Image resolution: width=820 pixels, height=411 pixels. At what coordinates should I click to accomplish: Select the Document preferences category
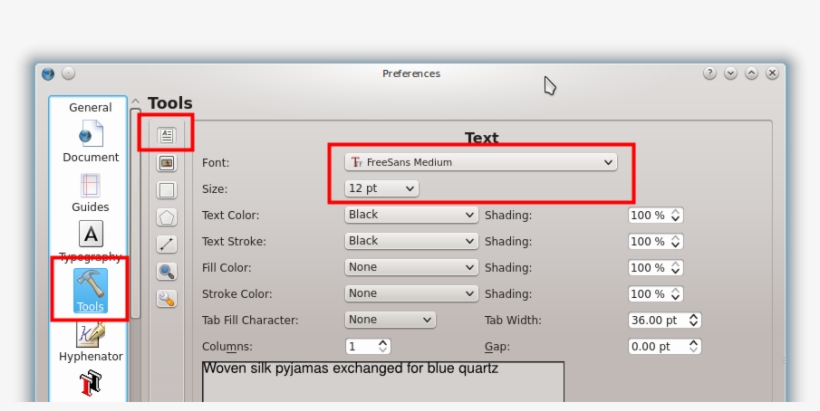pos(90,142)
